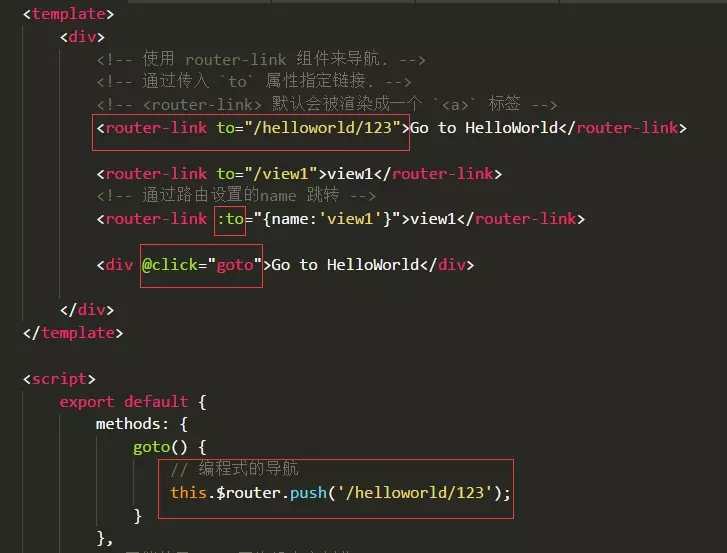Click the closing template tag
Viewport: 727px width, 553px height.
[73, 333]
